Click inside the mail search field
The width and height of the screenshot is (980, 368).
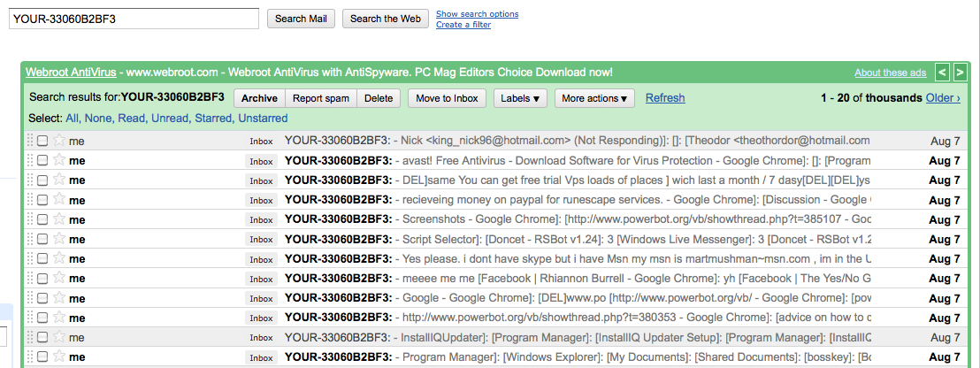(x=134, y=19)
